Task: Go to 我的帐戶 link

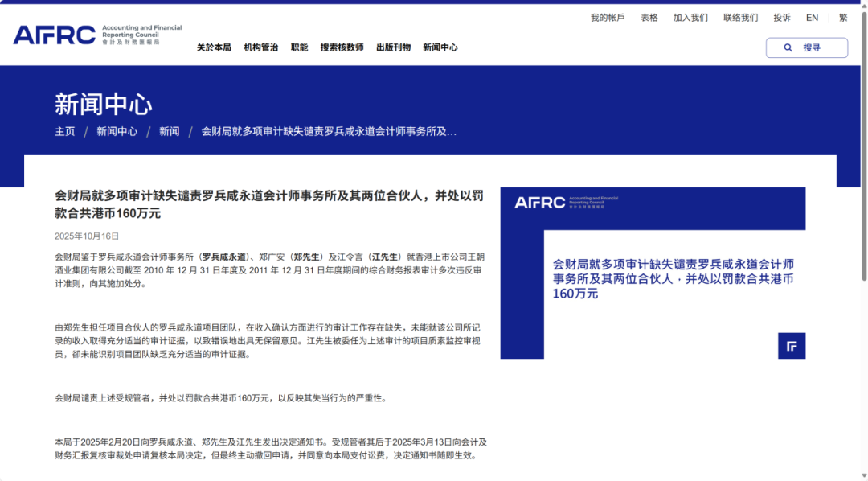Action: 608,18
